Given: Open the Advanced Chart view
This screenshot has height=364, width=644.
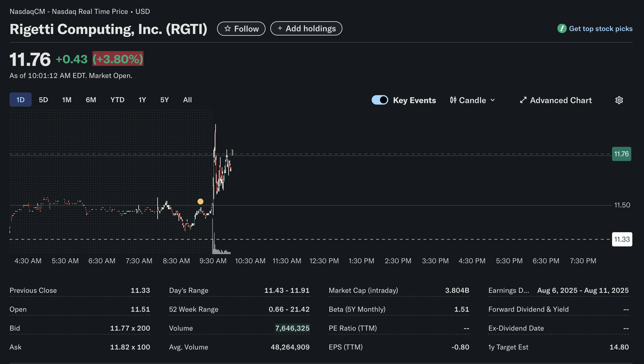Looking at the screenshot, I should pos(556,100).
